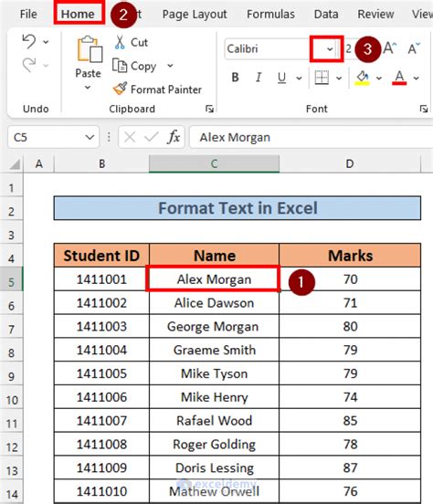
Task: Switch to the Page Layout tab
Action: 195,14
